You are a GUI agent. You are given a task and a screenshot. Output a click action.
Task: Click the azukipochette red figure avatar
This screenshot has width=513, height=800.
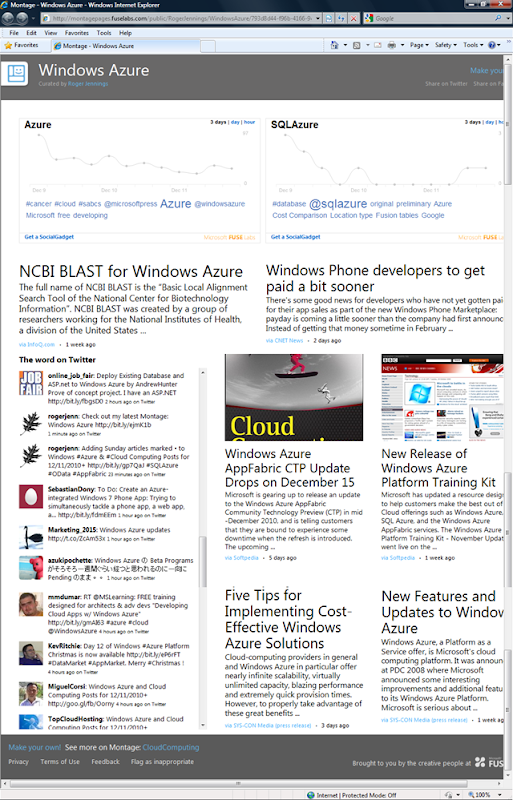point(31,568)
